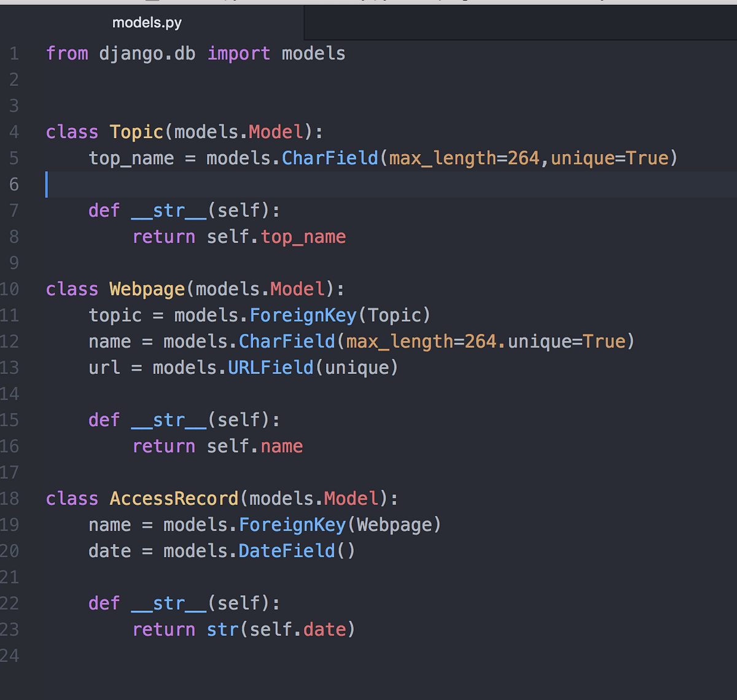Viewport: 737px width, 700px height.
Task: Select the __str__ method name on line 7
Action: tap(168, 210)
